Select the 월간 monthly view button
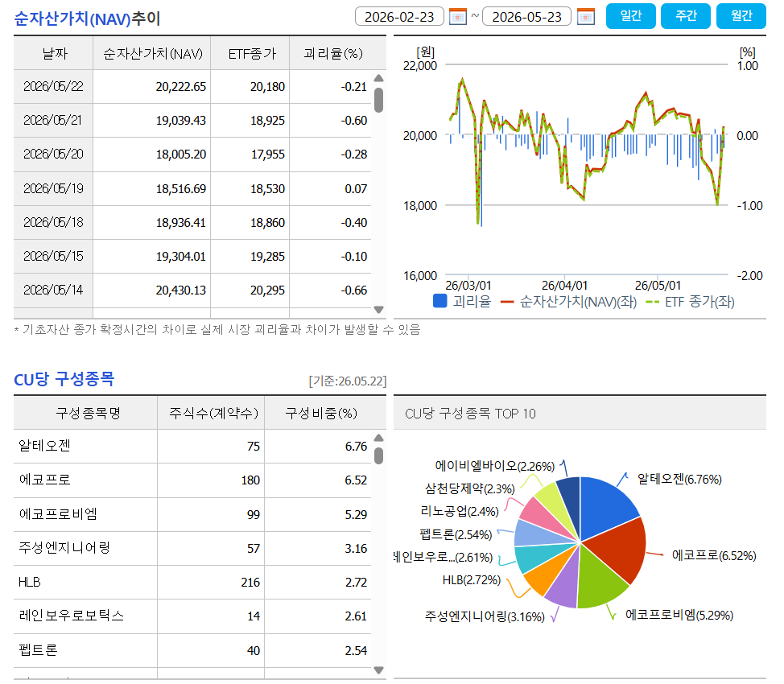The image size is (784, 684). pyautogui.click(x=741, y=16)
